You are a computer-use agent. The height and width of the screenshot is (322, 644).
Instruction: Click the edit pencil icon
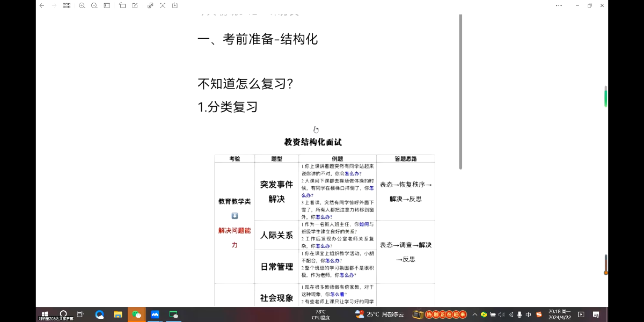[135, 5]
